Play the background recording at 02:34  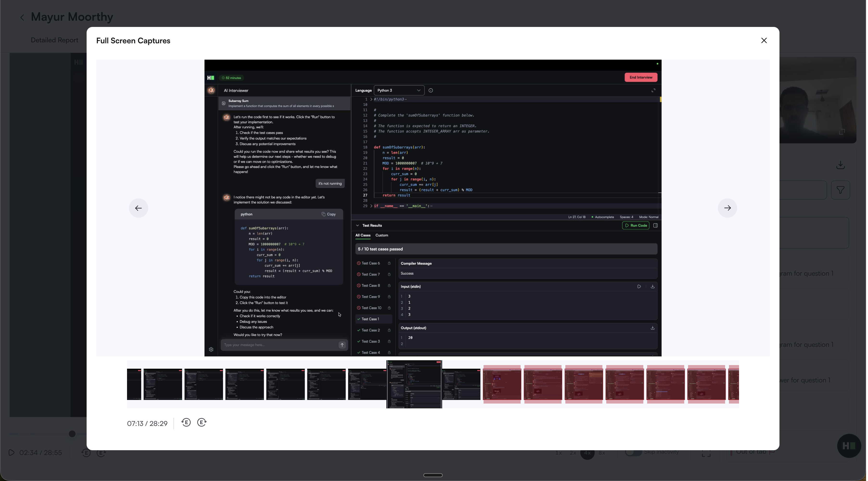click(x=12, y=453)
